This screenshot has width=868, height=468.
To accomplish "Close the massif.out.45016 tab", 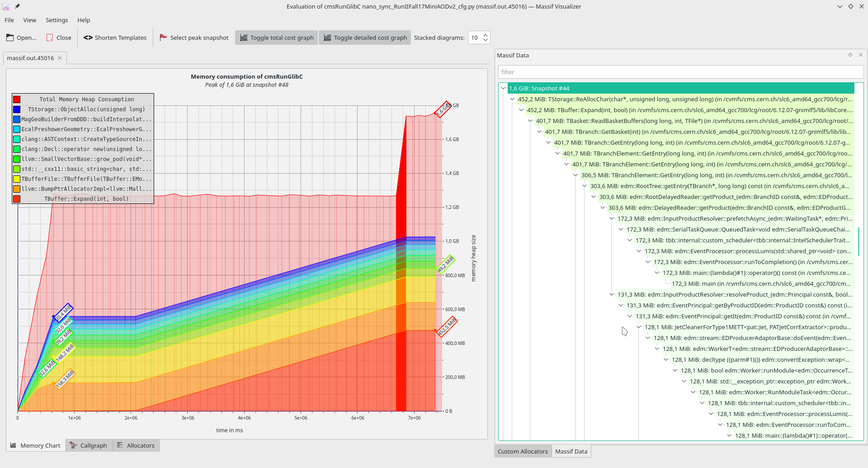I will pyautogui.click(x=60, y=58).
